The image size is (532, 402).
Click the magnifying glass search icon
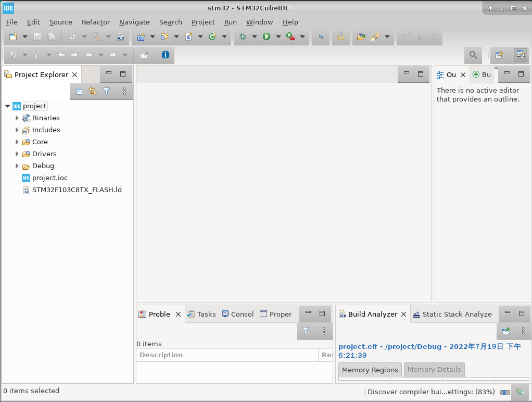click(473, 55)
